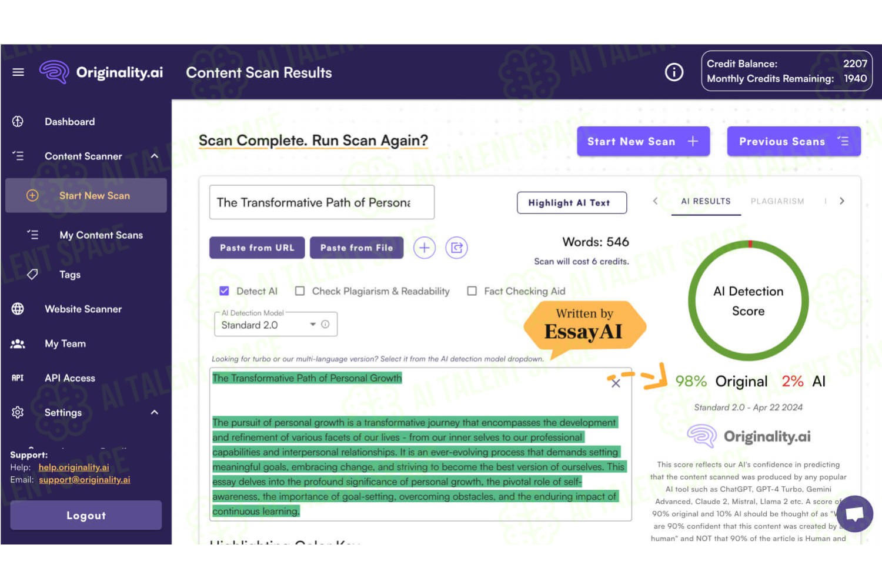Open the support@originality.ai email link
Image resolution: width=882 pixels, height=588 pixels.
pyautogui.click(x=85, y=480)
